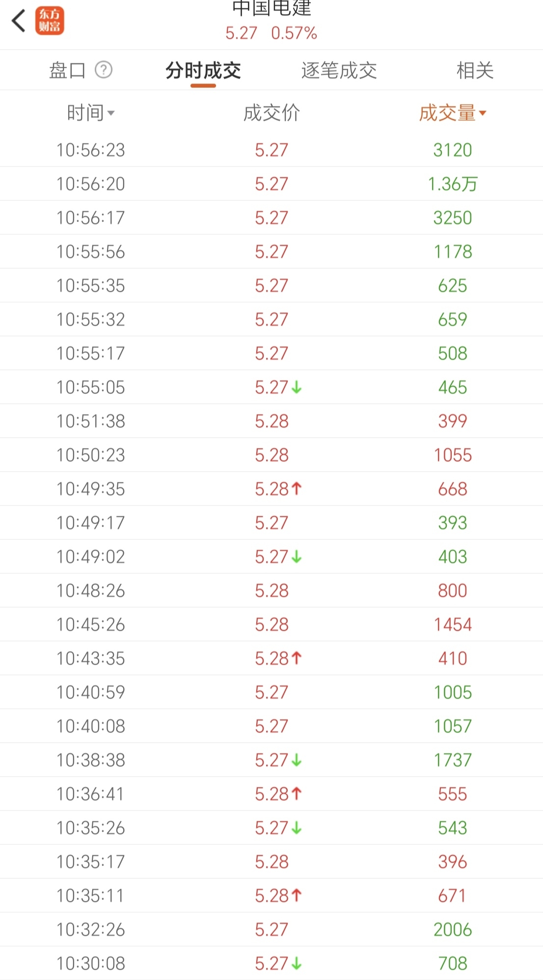Toggle 成交量 column sort arrow

click(483, 113)
